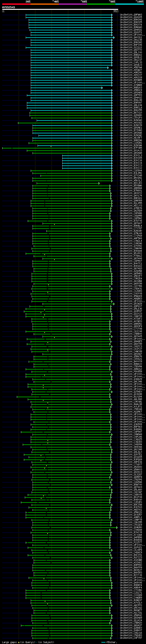Image resolution: width=146 pixels, height=644 pixels.
Task: Open hit UniRef100_B7R6V1
Action: click(x=131, y=191)
